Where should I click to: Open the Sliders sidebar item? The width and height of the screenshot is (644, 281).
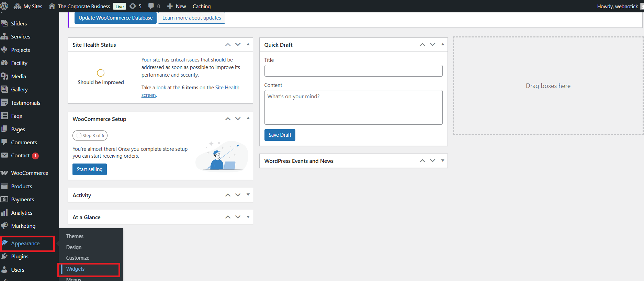pyautogui.click(x=19, y=23)
